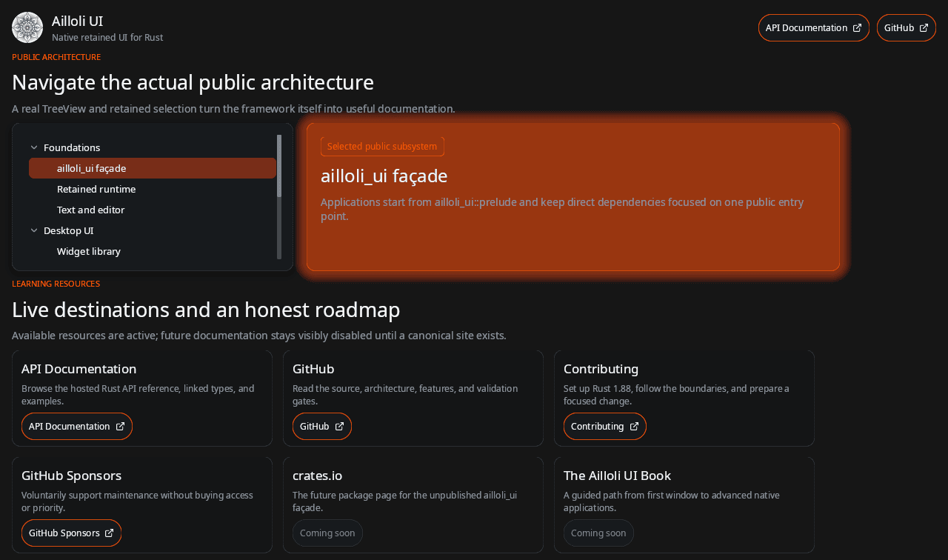
Task: Click external-link icon in header GitHub button
Action: 924,28
